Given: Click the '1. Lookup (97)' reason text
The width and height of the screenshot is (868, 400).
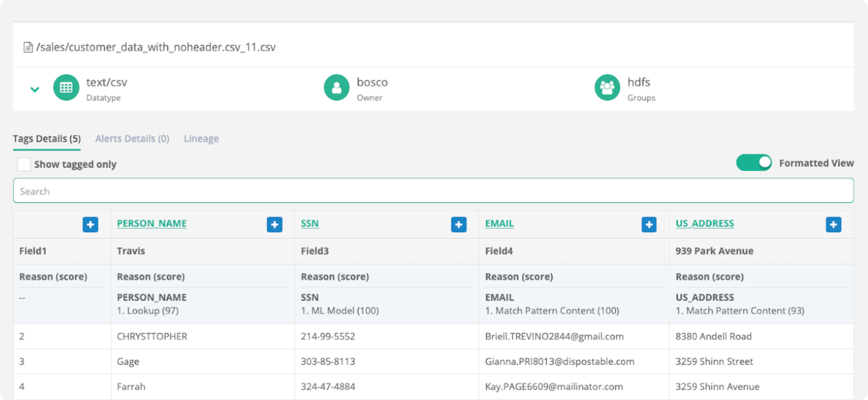Looking at the screenshot, I should point(148,311).
